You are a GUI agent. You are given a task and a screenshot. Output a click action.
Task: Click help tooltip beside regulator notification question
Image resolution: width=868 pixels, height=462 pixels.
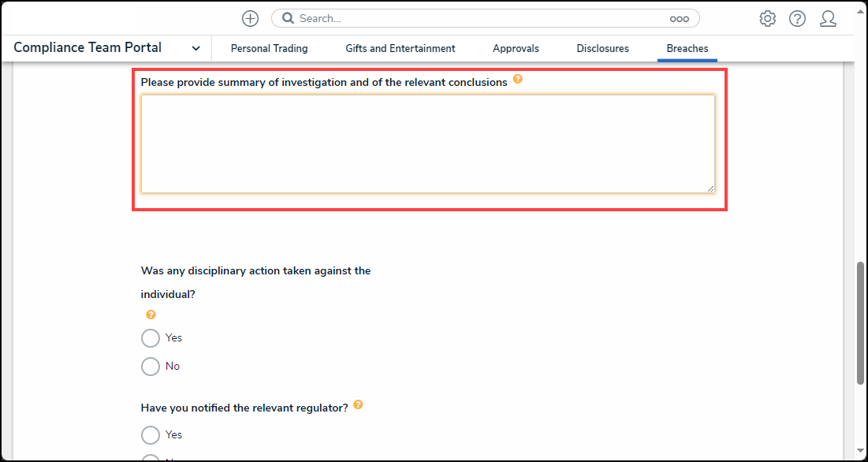point(358,405)
